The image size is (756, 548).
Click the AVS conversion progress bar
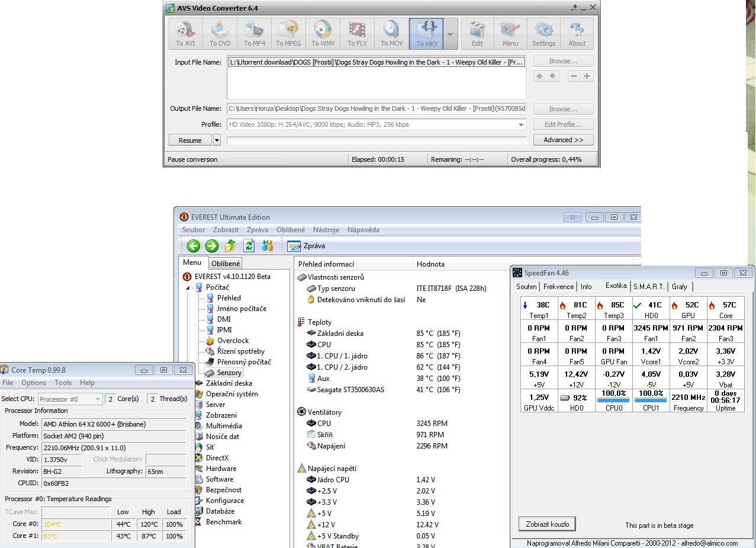pos(377,140)
